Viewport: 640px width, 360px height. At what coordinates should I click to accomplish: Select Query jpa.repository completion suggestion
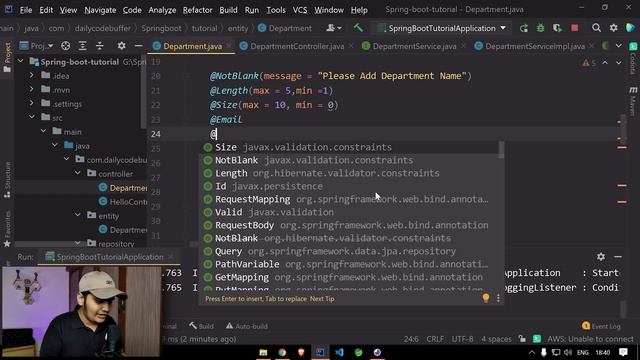click(350, 251)
